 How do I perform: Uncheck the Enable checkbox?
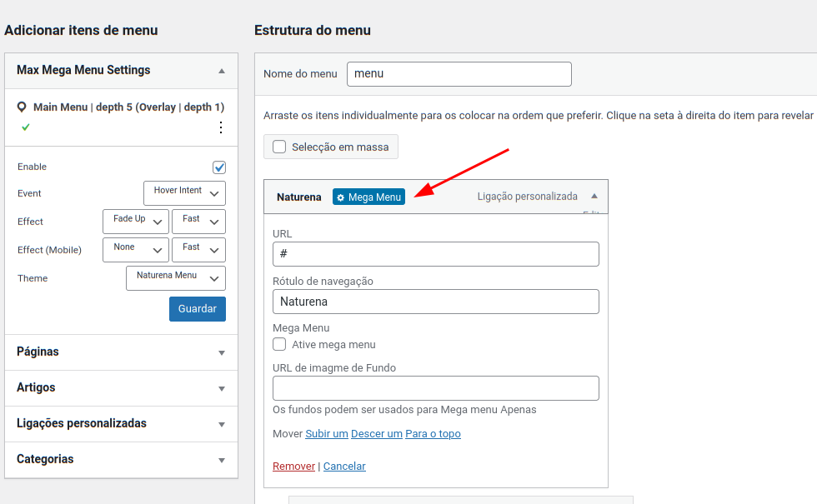(x=219, y=167)
